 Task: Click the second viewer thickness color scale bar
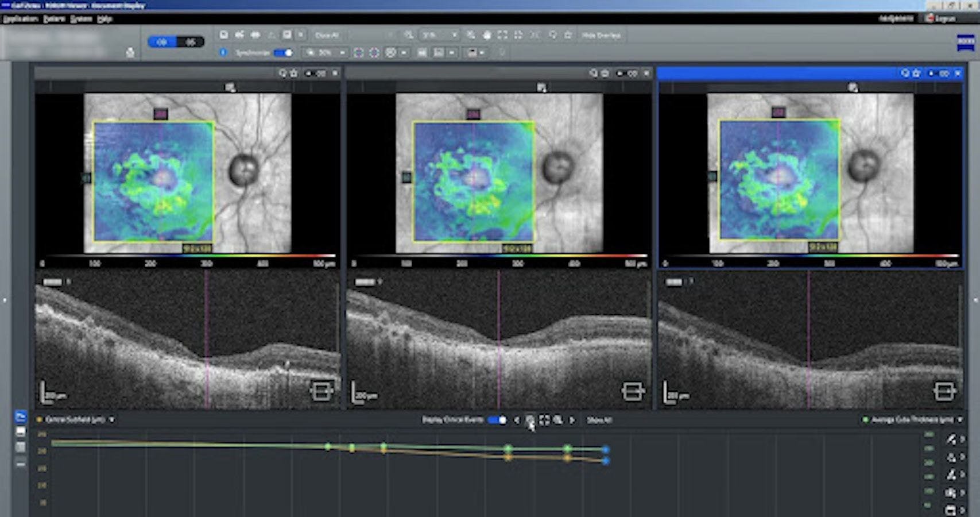click(x=499, y=256)
